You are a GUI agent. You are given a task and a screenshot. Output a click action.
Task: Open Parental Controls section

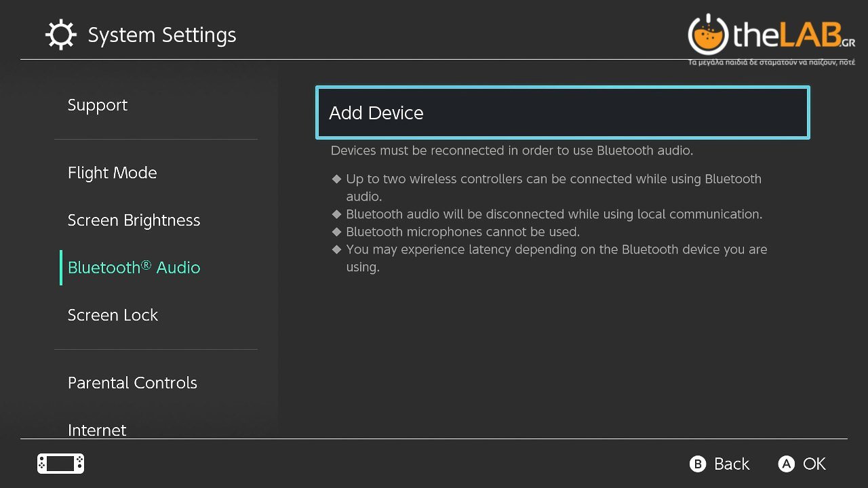pos(133,383)
